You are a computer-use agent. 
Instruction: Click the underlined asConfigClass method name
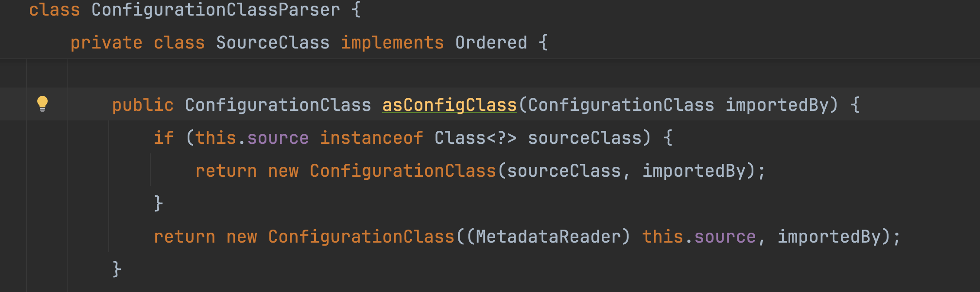[x=449, y=105]
